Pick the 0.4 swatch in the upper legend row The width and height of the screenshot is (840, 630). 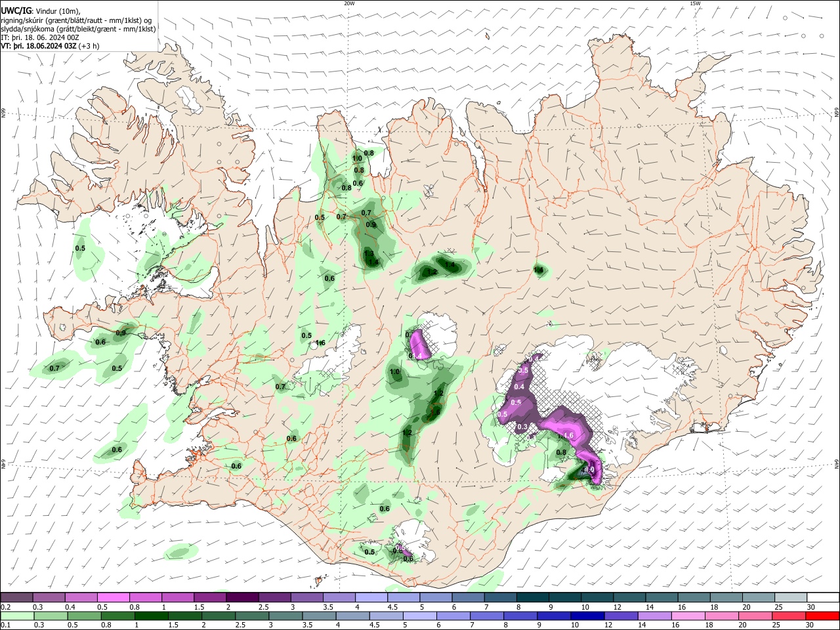(x=80, y=597)
